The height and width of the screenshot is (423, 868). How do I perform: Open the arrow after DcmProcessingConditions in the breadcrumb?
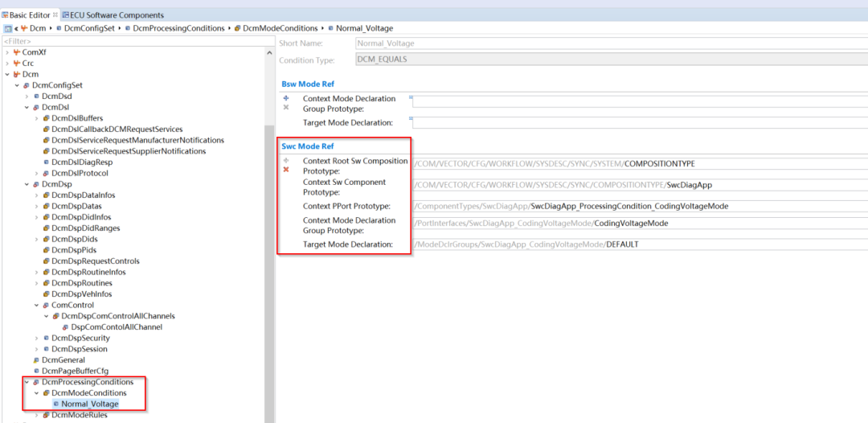229,28
